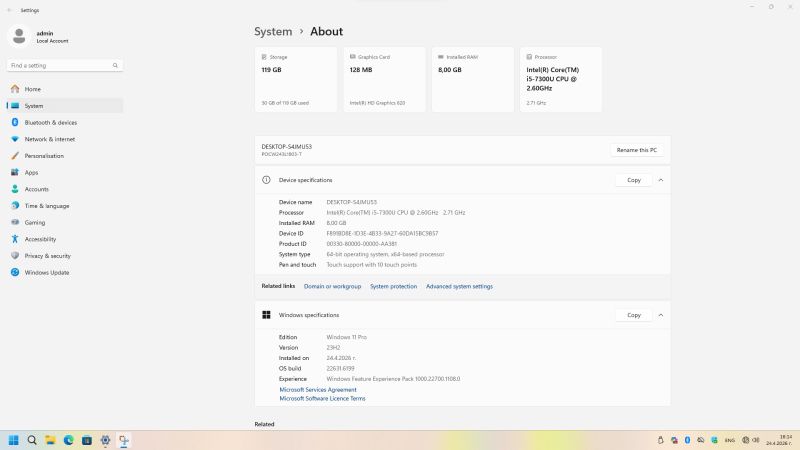Copy the Windows specifications

(x=634, y=315)
